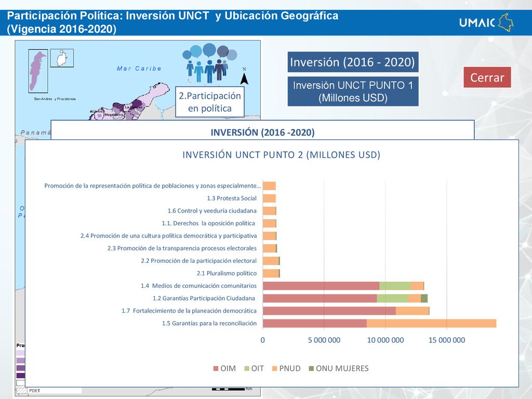Click the label '1.6 Control y veeduría ciudadana'
Screen dimensions: 532x399
(x=212, y=211)
